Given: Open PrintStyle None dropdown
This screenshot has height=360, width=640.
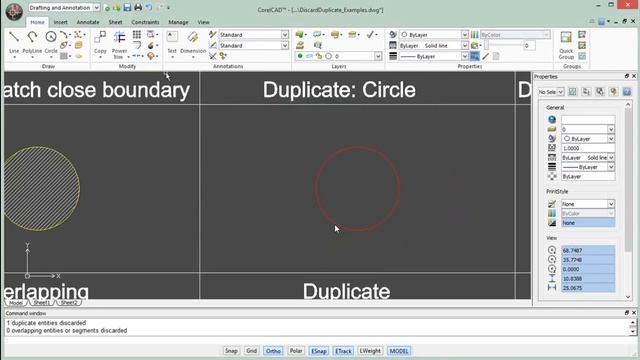Looking at the screenshot, I should [611, 204].
